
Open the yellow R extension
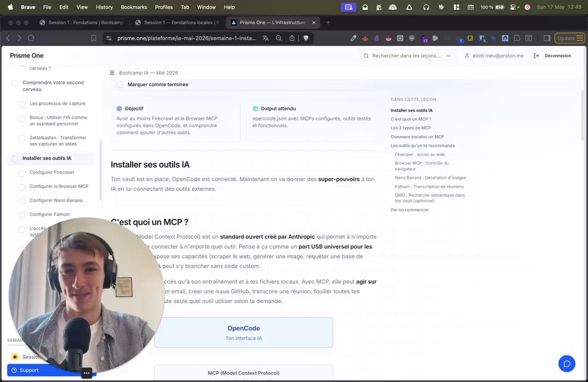coord(470,38)
